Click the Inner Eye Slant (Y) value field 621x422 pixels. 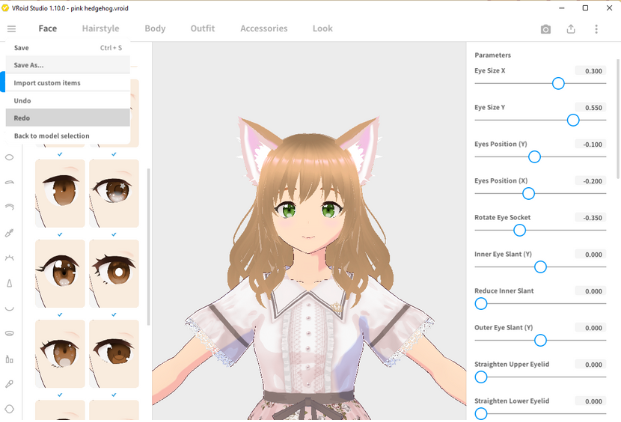590,255
